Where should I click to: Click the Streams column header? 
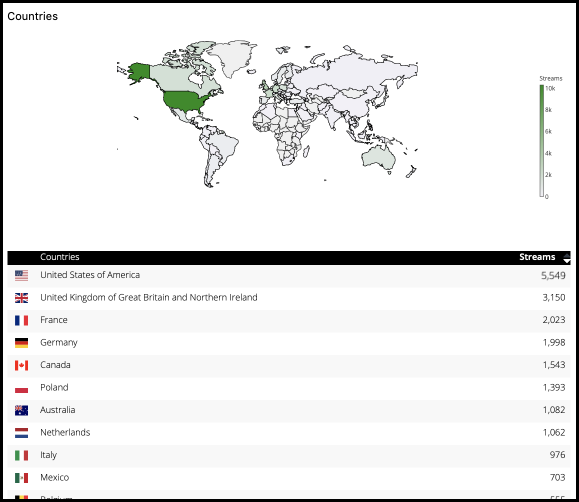[x=537, y=257]
